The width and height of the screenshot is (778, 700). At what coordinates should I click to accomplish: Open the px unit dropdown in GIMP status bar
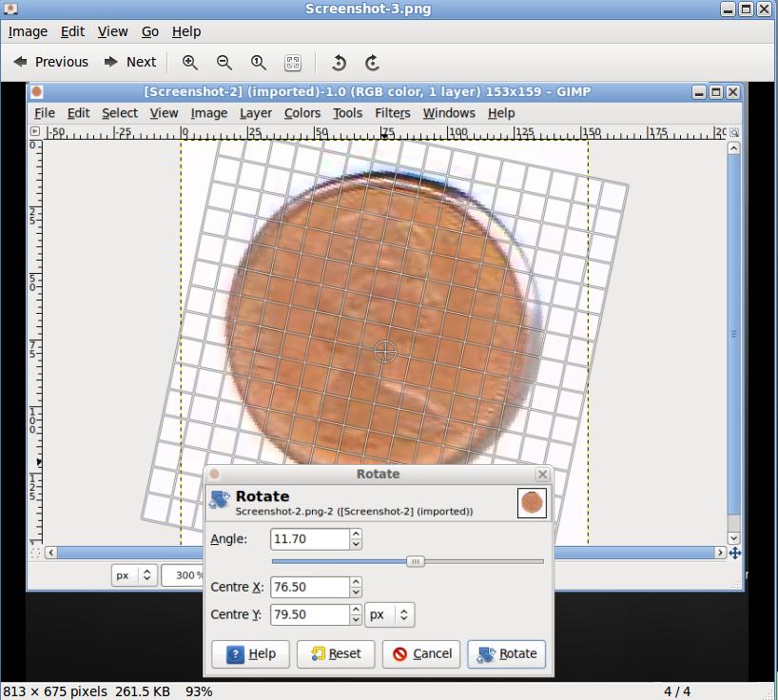tap(134, 575)
